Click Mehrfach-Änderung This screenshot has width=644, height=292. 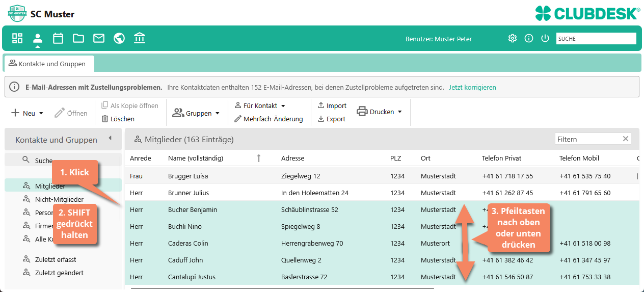[x=269, y=119]
